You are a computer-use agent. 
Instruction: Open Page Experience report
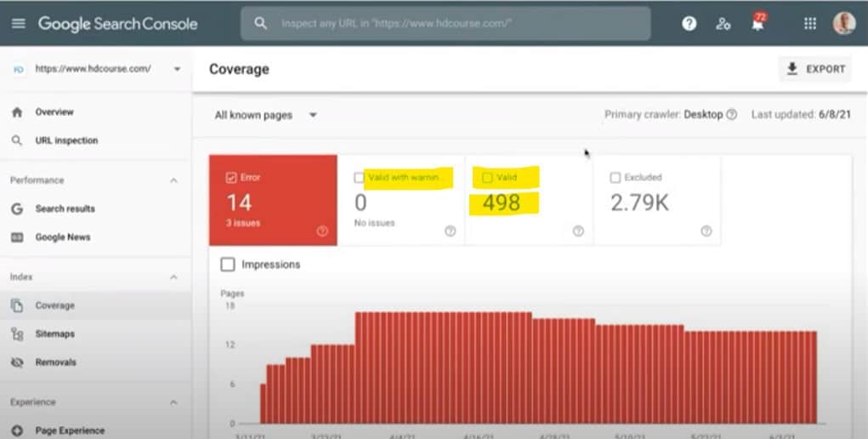pos(70,430)
